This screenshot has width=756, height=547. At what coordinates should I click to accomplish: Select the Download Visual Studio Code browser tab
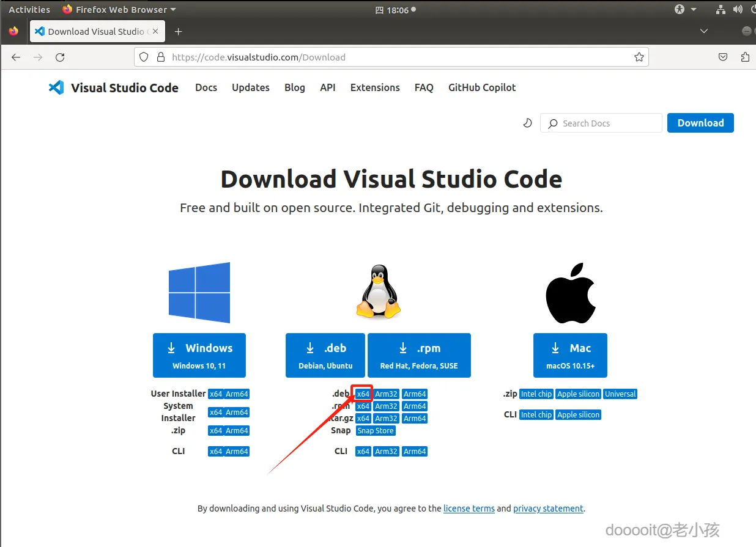(x=97, y=31)
